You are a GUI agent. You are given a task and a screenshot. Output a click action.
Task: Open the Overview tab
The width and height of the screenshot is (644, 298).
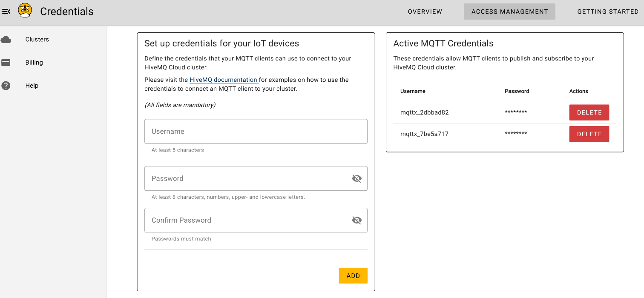point(425,11)
